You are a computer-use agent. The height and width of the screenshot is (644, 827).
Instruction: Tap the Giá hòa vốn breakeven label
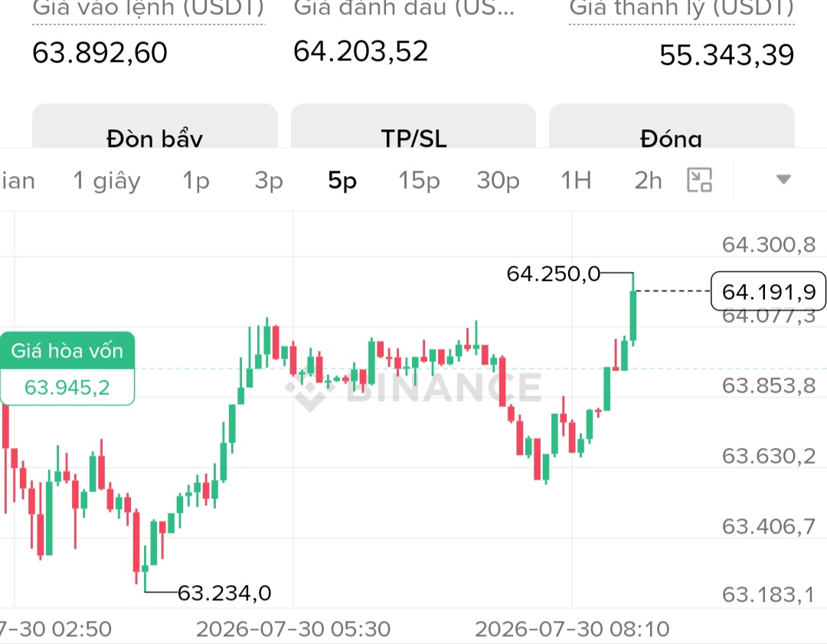(67, 351)
